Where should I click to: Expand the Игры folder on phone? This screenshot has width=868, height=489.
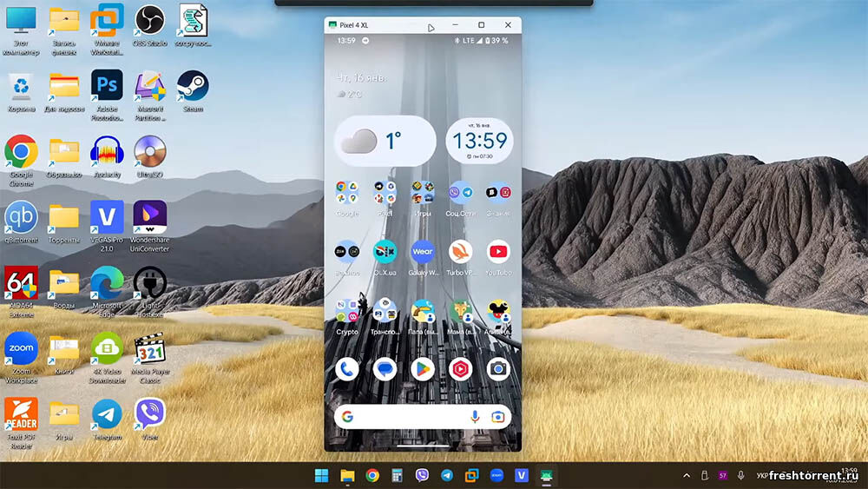pyautogui.click(x=423, y=192)
